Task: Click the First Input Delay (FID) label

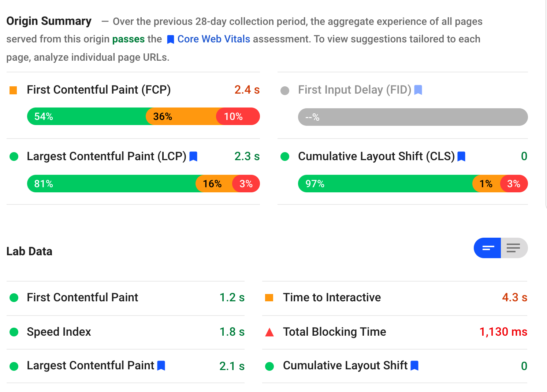Action: [354, 90]
